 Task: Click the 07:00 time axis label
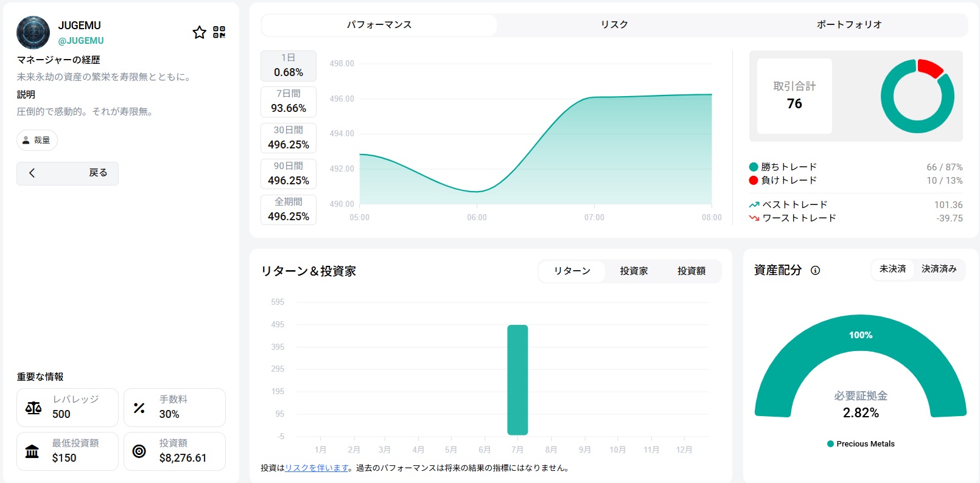tap(594, 218)
